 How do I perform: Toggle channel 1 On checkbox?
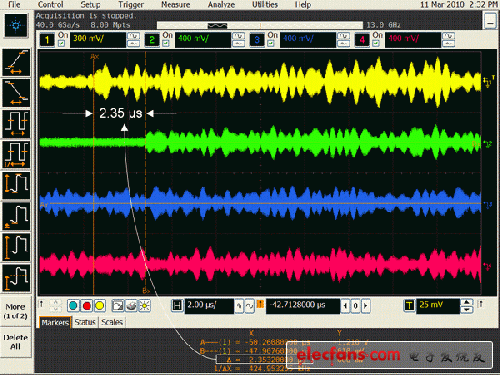coord(62,43)
